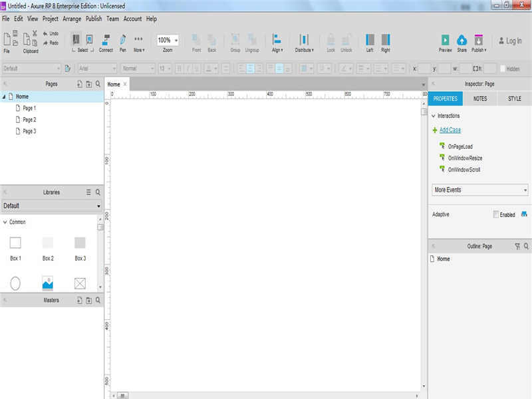
Task: Enable the Adaptive views checkbox
Action: 496,214
